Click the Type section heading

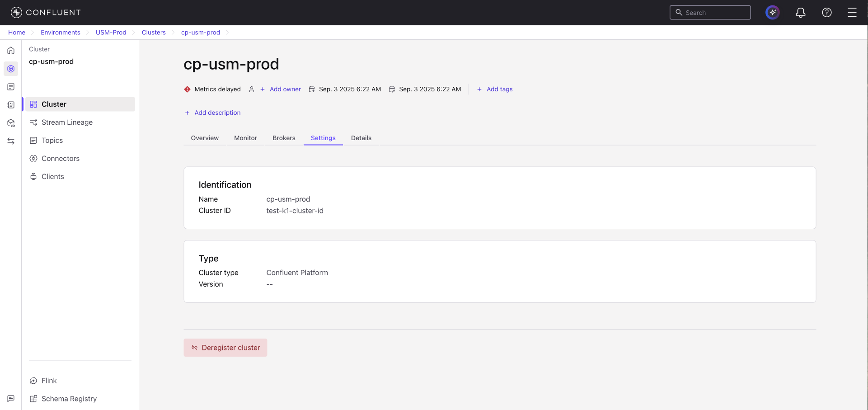click(x=209, y=259)
